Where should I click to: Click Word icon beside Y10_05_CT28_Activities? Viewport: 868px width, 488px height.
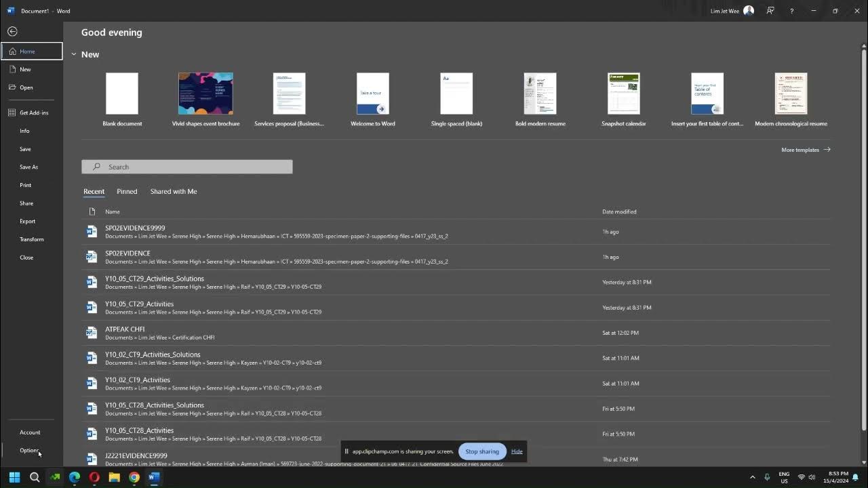(92, 434)
